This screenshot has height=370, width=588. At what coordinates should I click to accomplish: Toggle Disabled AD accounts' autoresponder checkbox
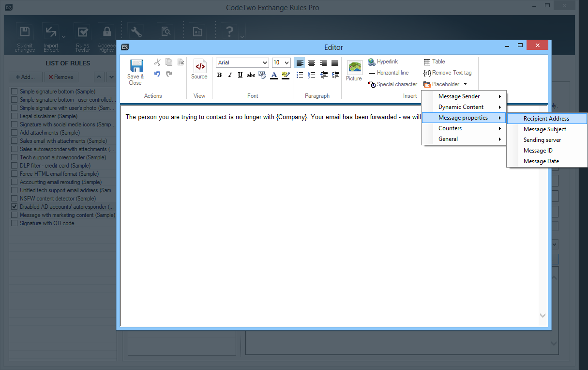coord(14,207)
